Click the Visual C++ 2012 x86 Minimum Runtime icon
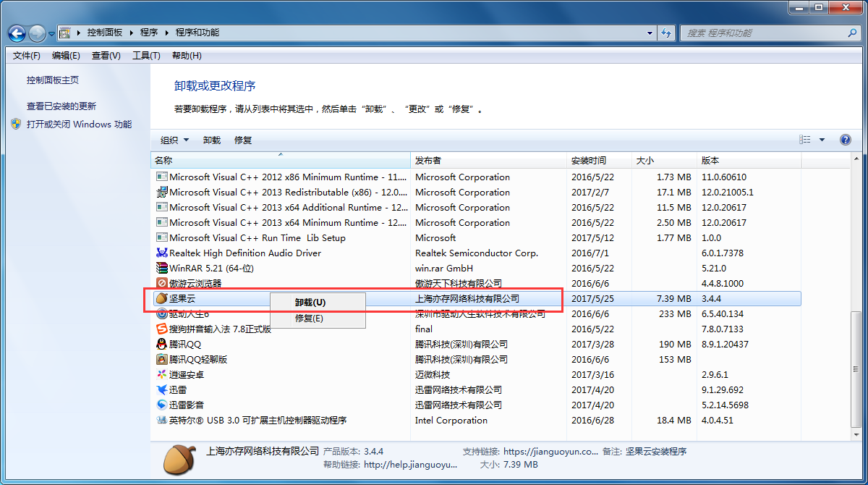The height and width of the screenshot is (485, 868). pyautogui.click(x=162, y=177)
